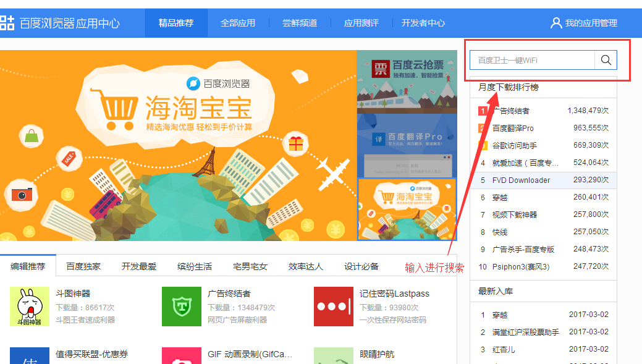Open FVD Downloader in the ranking

click(x=522, y=180)
